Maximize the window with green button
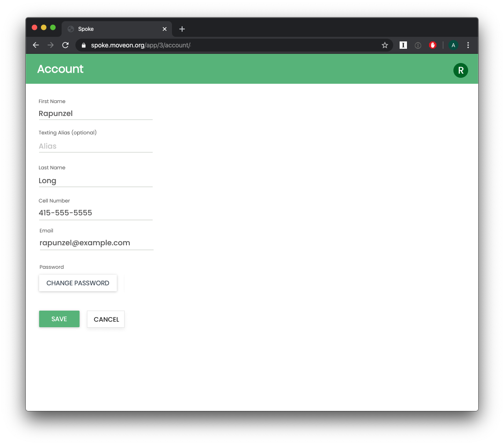 (x=53, y=28)
